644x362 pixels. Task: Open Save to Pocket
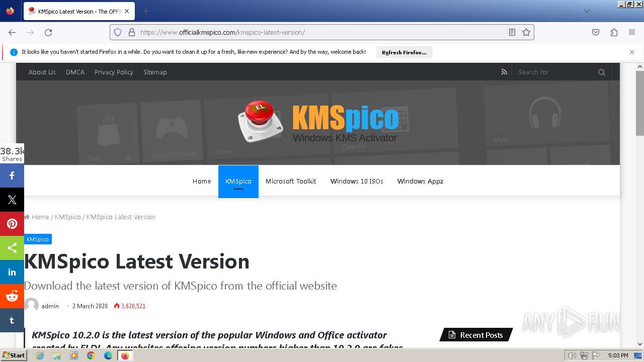pos(596,32)
